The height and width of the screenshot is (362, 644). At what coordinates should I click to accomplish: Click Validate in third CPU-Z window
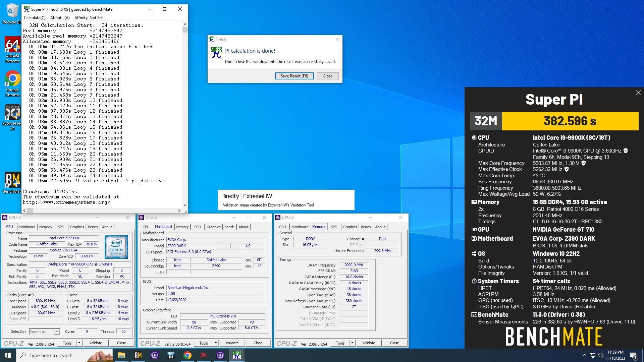[x=369, y=343]
